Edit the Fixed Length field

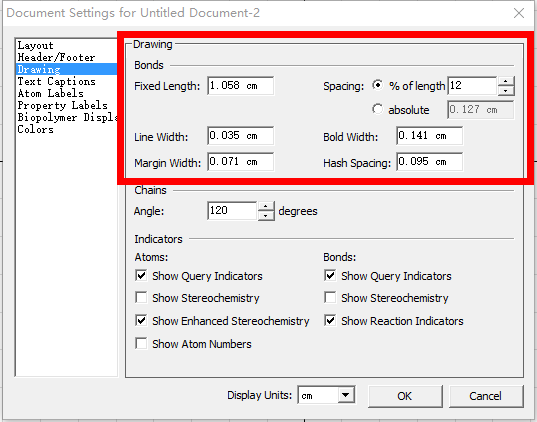tap(240, 86)
